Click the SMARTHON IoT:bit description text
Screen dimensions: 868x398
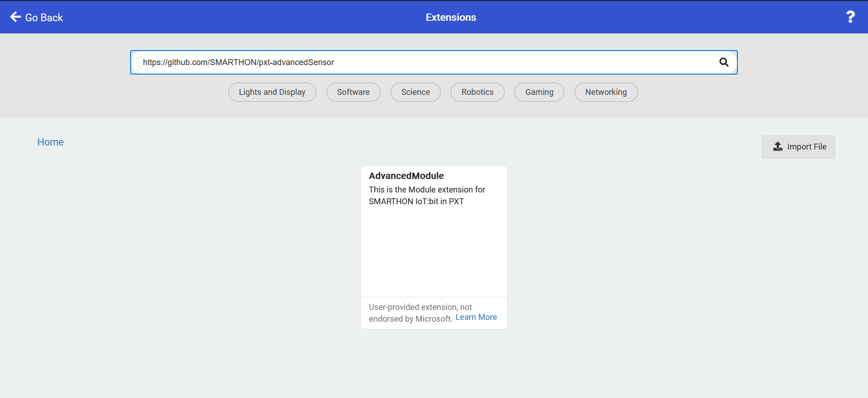click(x=427, y=196)
